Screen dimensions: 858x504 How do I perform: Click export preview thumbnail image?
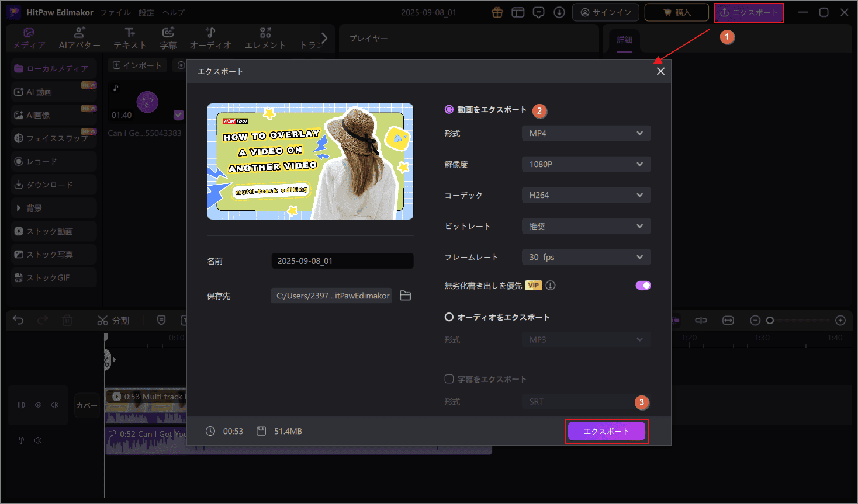pos(310,162)
